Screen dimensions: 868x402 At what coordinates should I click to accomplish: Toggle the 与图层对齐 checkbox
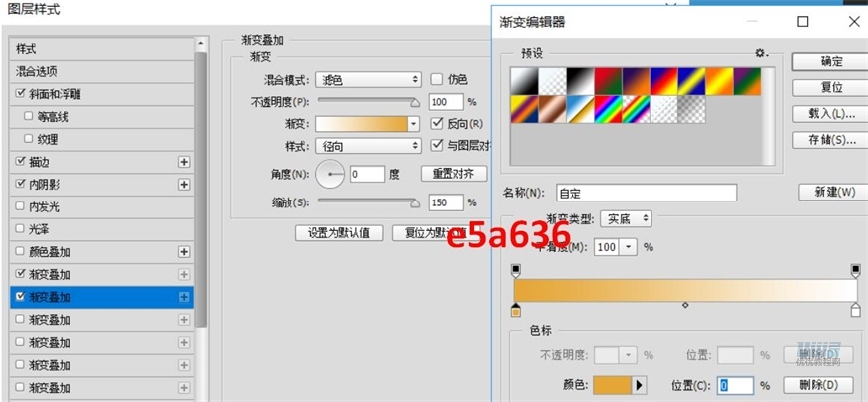(437, 145)
